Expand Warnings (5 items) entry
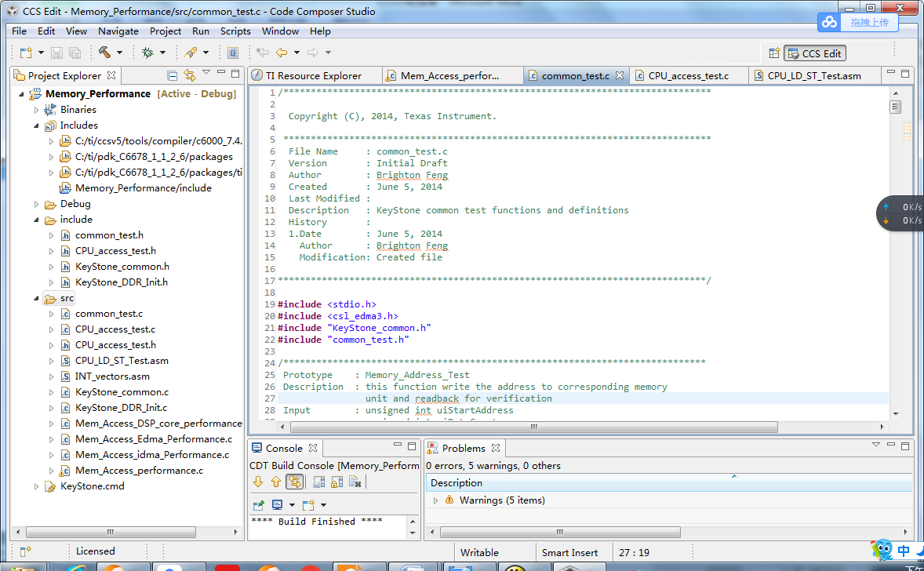This screenshot has height=571, width=924. 435,500
